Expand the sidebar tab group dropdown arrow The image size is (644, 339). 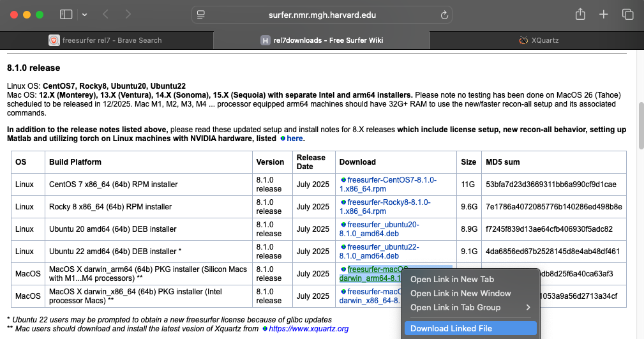(84, 14)
